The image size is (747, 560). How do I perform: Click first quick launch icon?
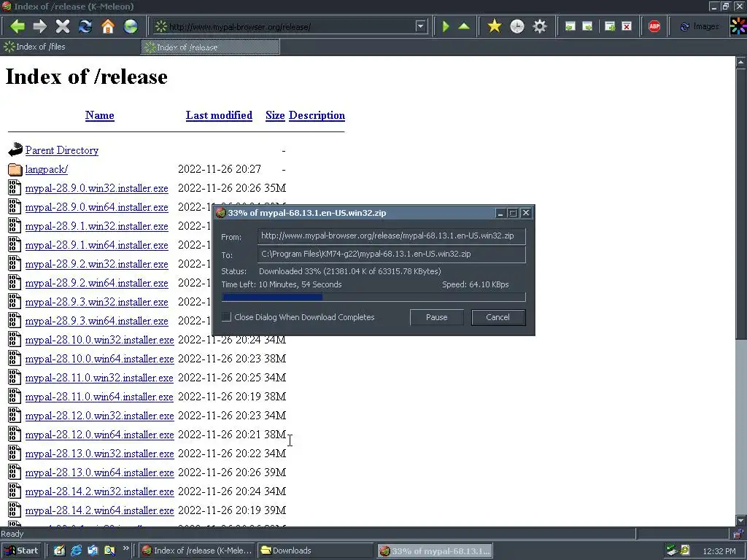59,551
